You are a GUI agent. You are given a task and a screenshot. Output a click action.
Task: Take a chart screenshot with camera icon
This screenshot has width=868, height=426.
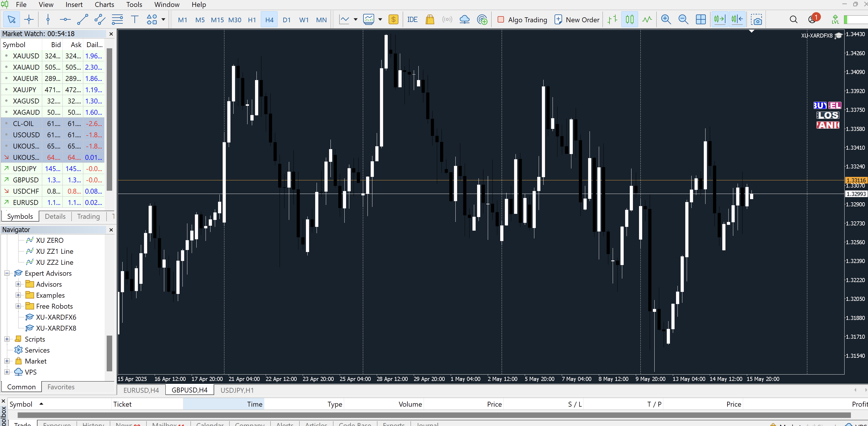(x=756, y=20)
